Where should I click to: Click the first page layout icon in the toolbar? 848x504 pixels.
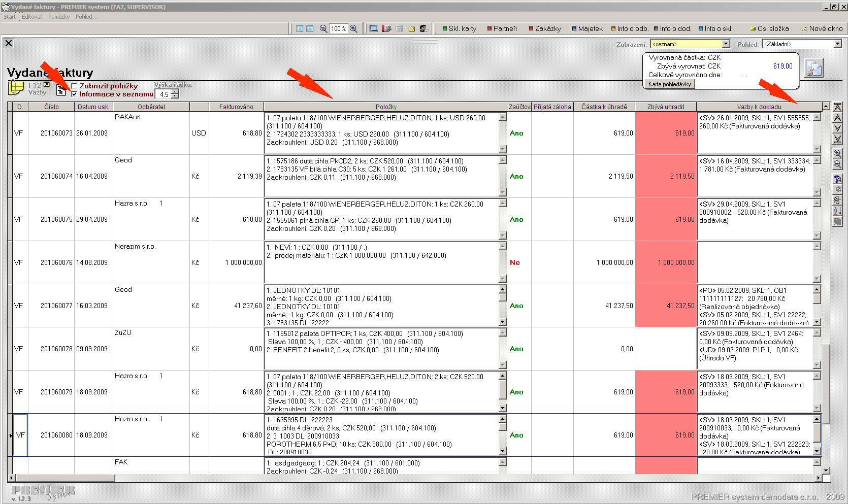[300, 29]
